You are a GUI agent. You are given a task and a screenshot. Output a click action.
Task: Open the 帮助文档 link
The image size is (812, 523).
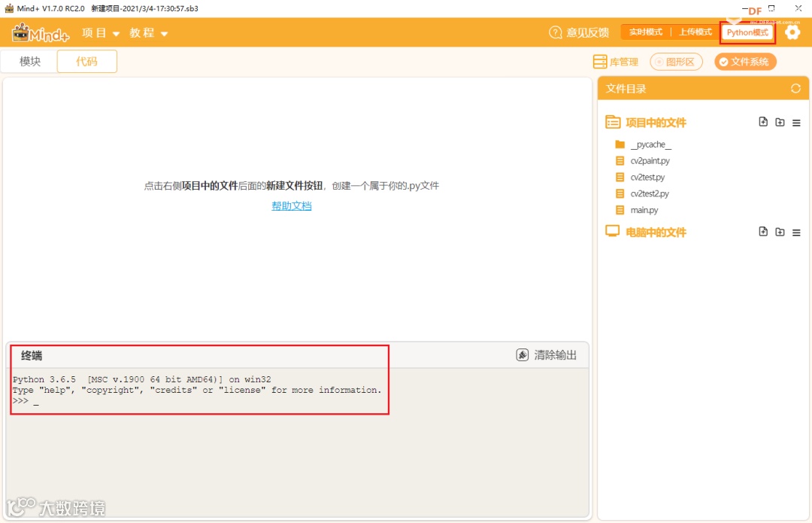(292, 205)
